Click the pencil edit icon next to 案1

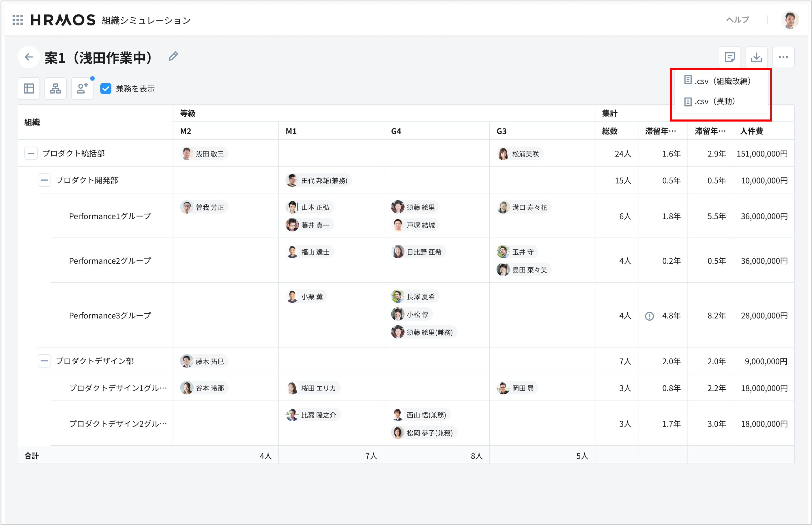pos(173,56)
